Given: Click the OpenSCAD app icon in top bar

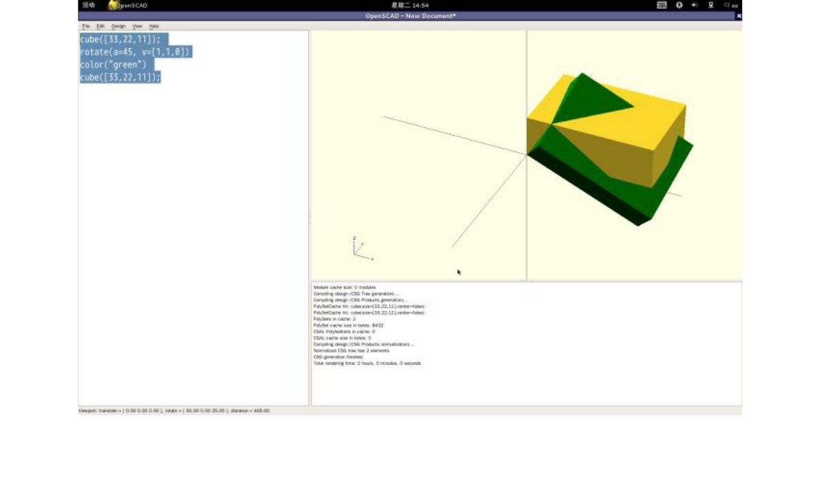Looking at the screenshot, I should click(112, 6).
